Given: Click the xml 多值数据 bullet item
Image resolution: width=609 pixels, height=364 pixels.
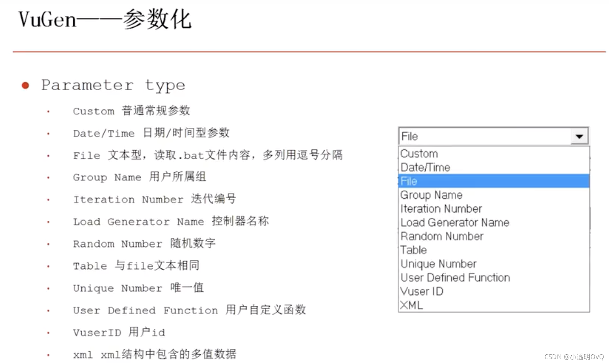Looking at the screenshot, I should pos(155,354).
